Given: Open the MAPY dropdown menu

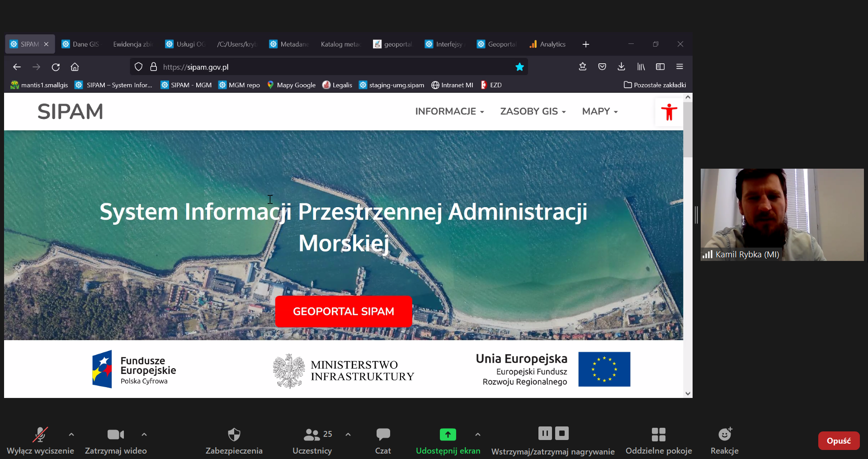Looking at the screenshot, I should coord(599,111).
